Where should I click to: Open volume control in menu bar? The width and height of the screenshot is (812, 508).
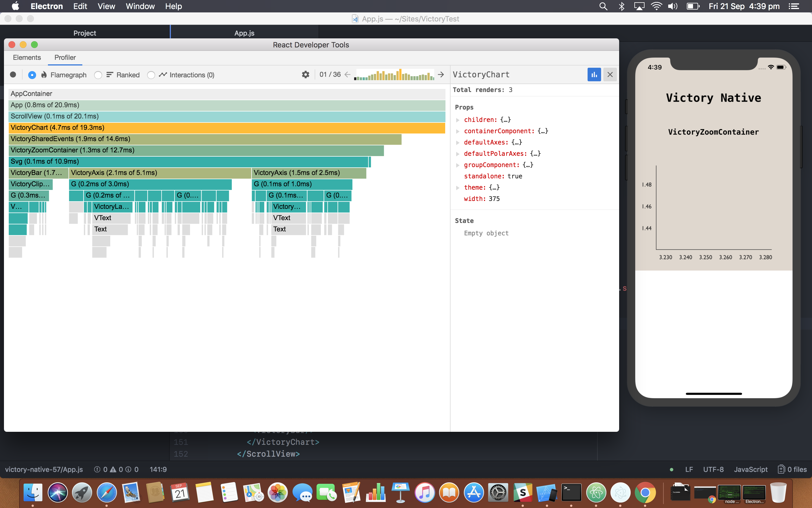673,6
